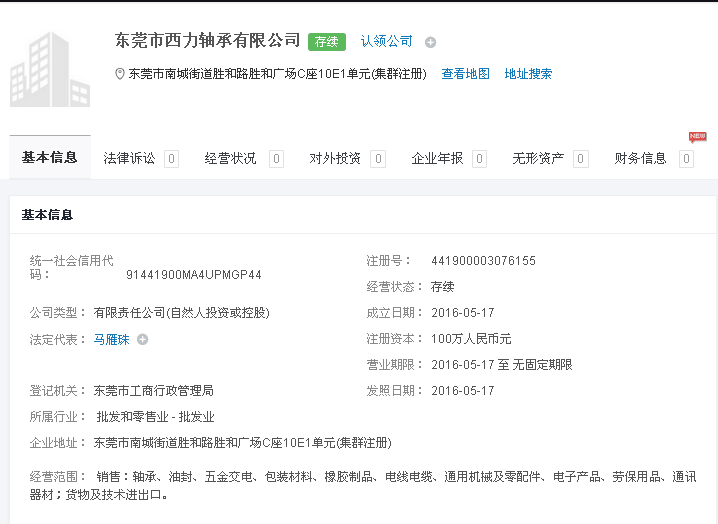This screenshot has width=718, height=524.
Task: Click the company name 东莞市西力轴承有限公司
Action: click(x=208, y=40)
